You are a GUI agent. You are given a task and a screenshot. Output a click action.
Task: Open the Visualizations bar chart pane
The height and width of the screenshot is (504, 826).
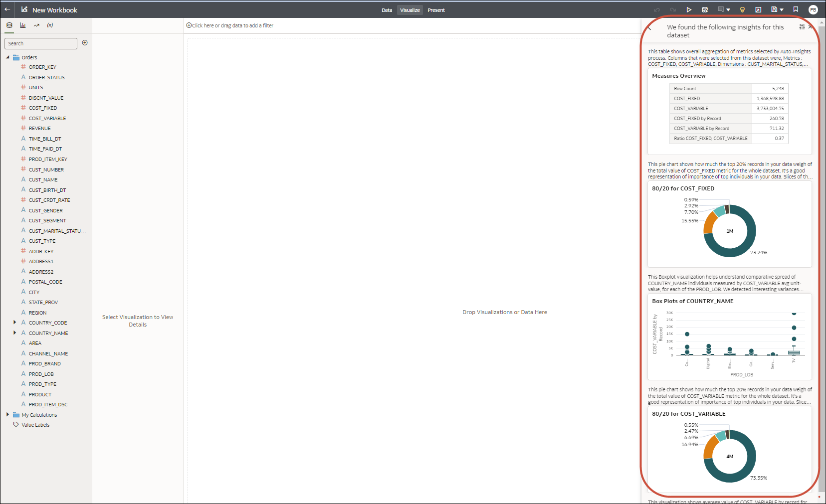coord(23,25)
